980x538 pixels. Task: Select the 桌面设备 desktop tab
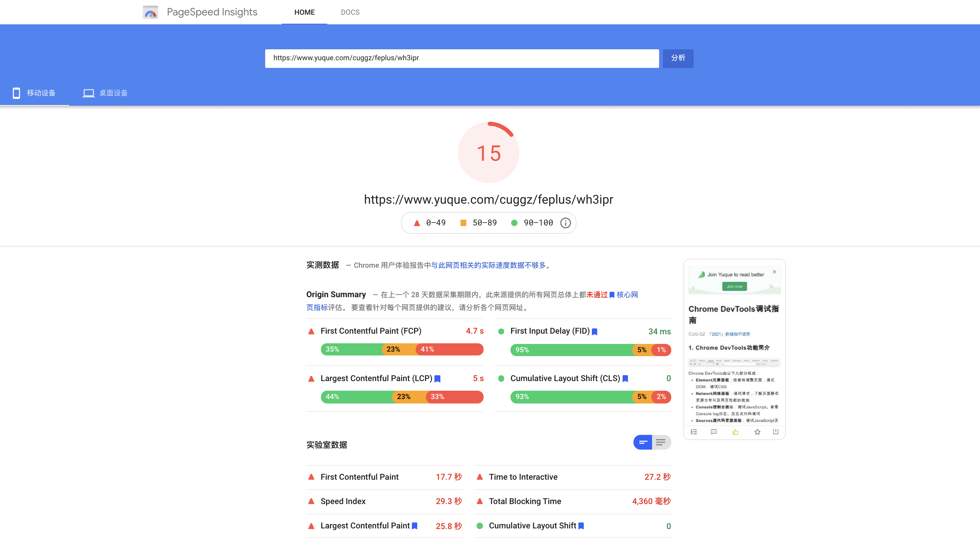113,93
